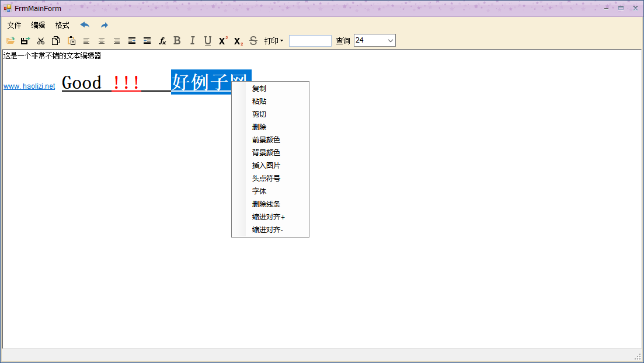Click the fx font icon

162,41
